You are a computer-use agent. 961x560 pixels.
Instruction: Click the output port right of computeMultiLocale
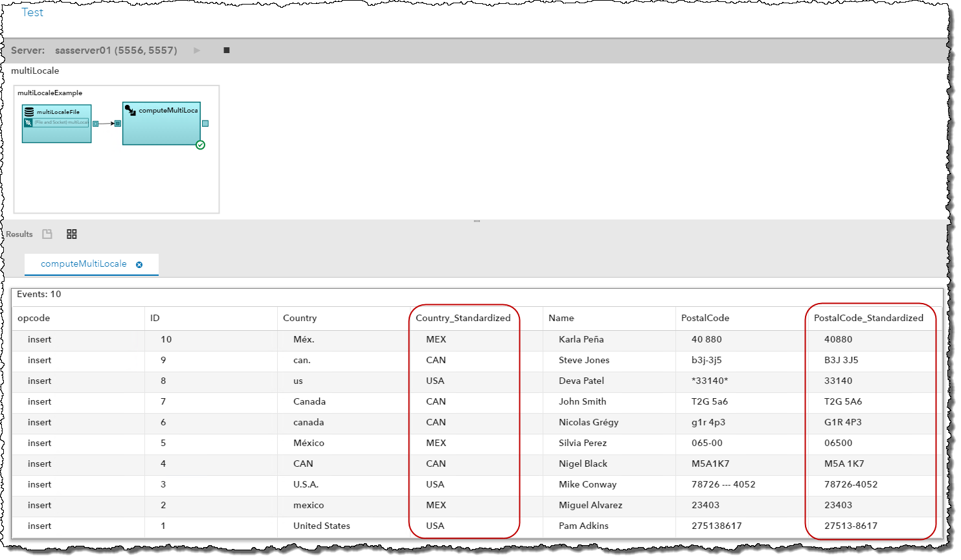click(x=205, y=123)
